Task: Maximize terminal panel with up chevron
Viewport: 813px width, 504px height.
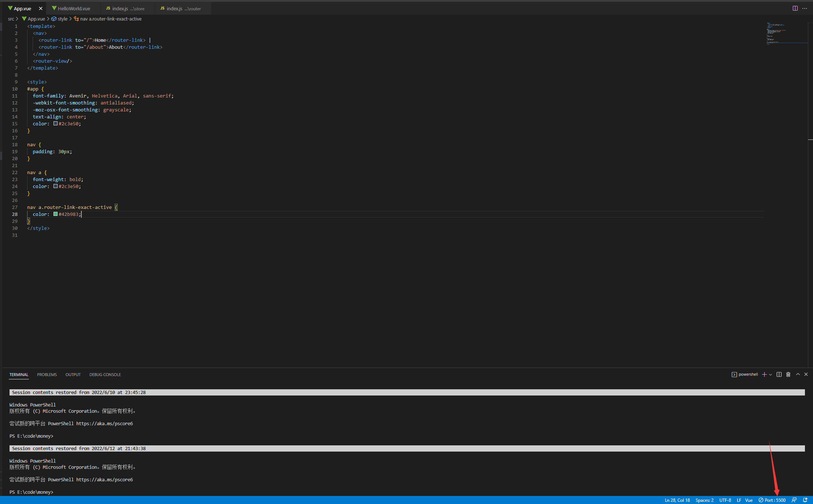Action: [798, 374]
